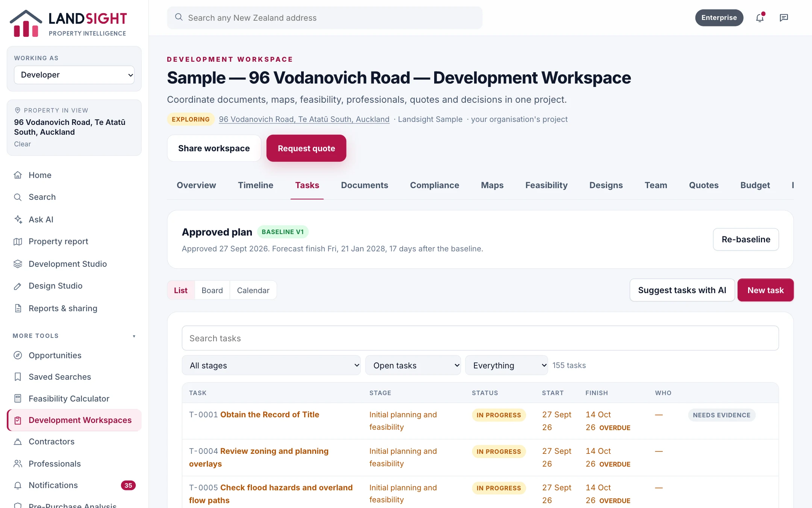
Task: Click the New Zealand address search box
Action: [325, 18]
